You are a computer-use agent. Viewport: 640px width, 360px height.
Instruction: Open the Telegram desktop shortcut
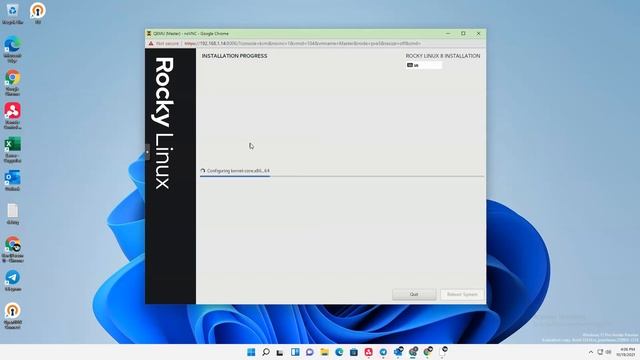pyautogui.click(x=13, y=280)
